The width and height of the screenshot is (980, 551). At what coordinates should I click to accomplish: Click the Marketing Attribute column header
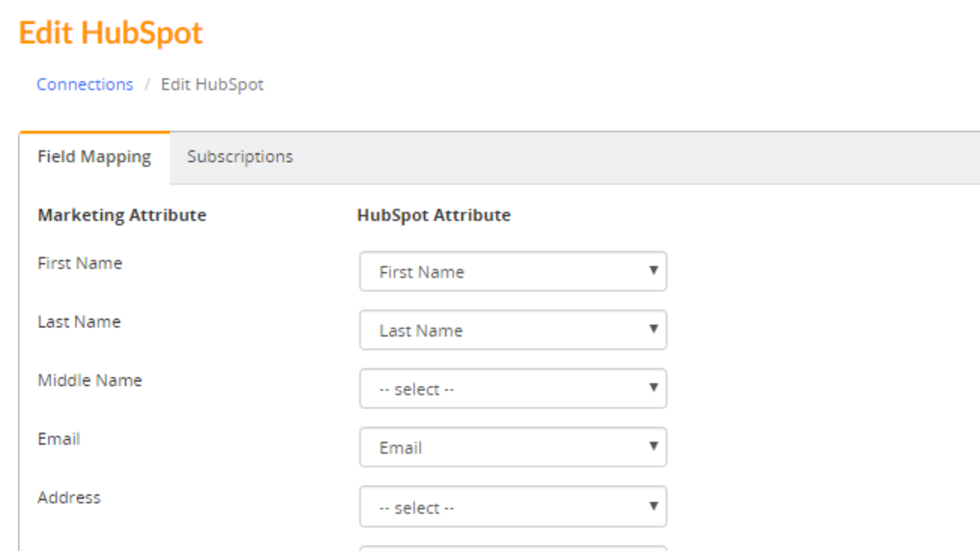(121, 215)
